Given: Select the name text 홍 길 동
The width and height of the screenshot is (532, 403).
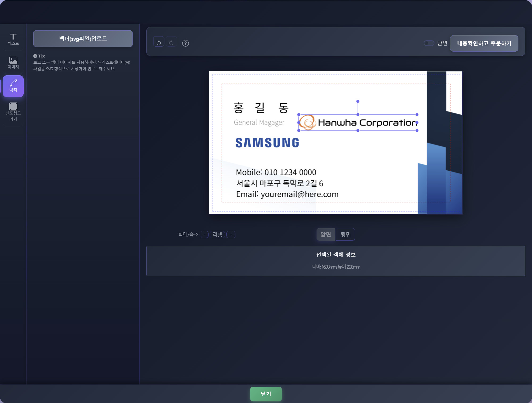Looking at the screenshot, I should point(261,108).
